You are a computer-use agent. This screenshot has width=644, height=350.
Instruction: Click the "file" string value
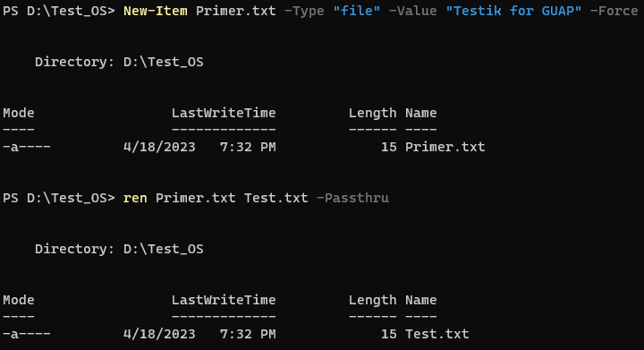[357, 11]
